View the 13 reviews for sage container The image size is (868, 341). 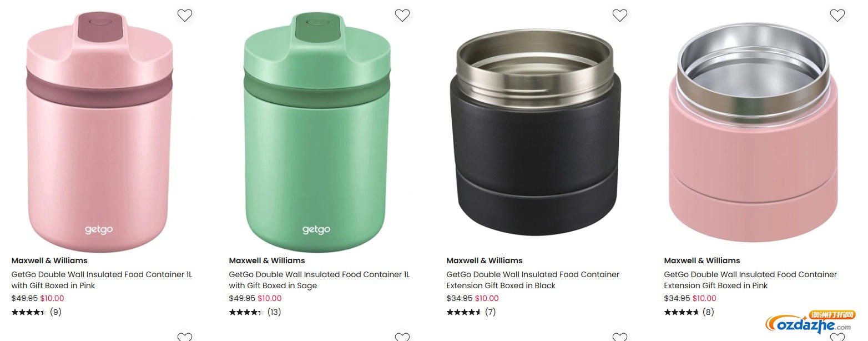[x=274, y=312]
